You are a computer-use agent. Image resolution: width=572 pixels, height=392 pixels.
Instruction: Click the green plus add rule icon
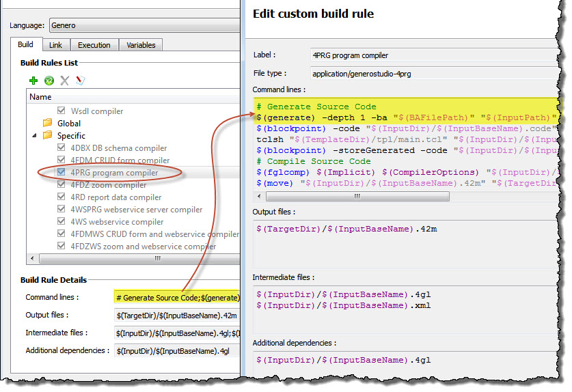[33, 81]
